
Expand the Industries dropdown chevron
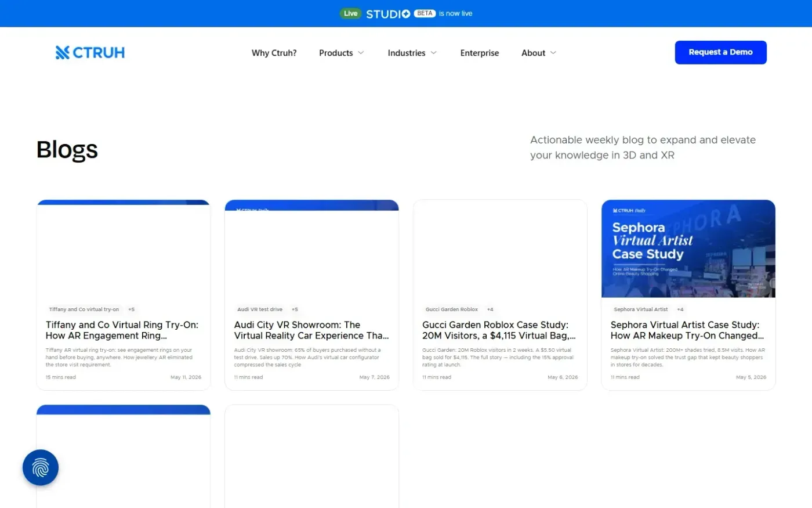[433, 53]
